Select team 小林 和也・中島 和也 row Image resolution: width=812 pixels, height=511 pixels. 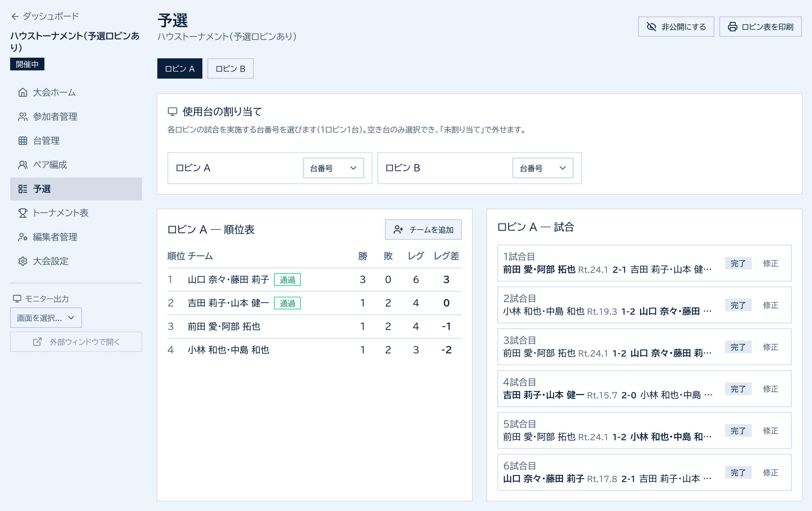pyautogui.click(x=314, y=350)
